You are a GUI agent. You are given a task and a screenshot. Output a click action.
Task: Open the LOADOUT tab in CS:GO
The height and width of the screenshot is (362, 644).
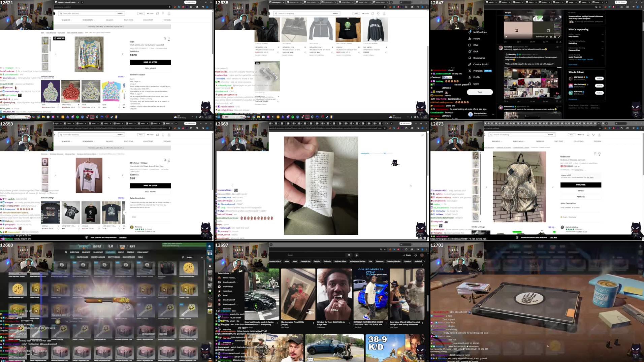tap(97, 246)
